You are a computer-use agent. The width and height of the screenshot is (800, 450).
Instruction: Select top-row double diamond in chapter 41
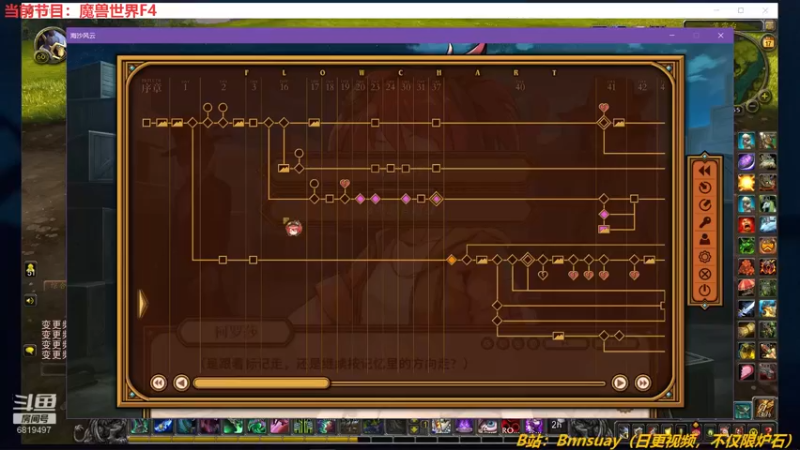tap(604, 123)
